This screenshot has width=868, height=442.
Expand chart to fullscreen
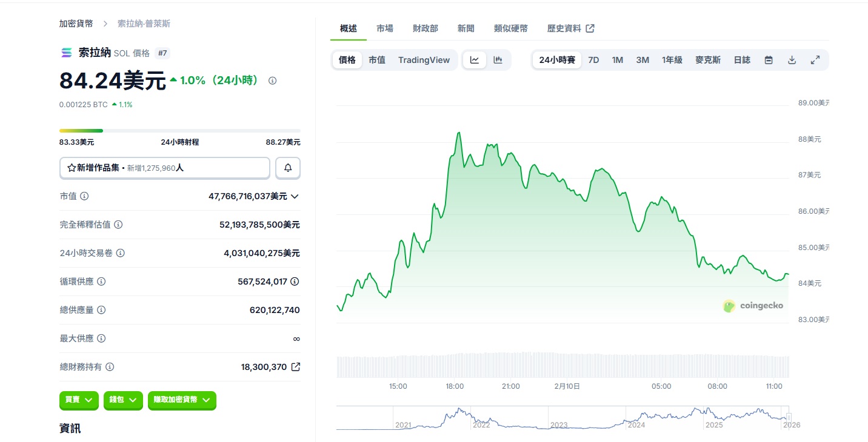[815, 60]
